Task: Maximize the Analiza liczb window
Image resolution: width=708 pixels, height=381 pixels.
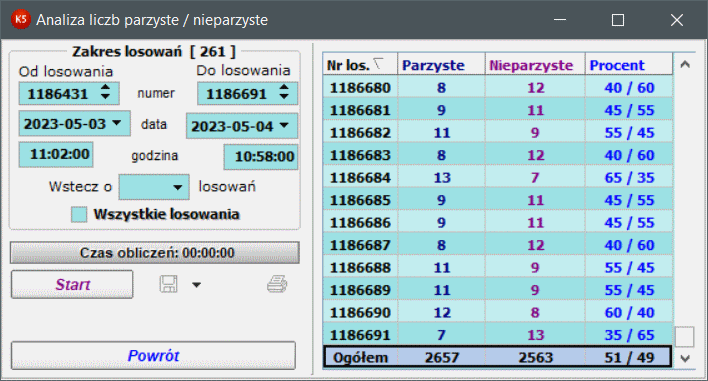Action: 618,20
